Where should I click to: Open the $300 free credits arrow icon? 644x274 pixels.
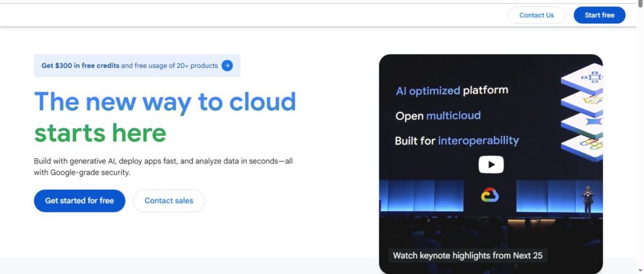(227, 65)
